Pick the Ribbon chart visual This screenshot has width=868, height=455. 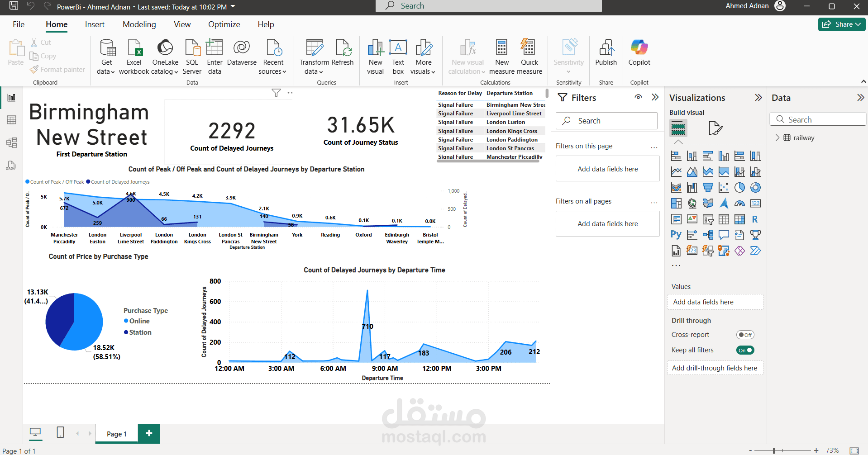(x=676, y=188)
